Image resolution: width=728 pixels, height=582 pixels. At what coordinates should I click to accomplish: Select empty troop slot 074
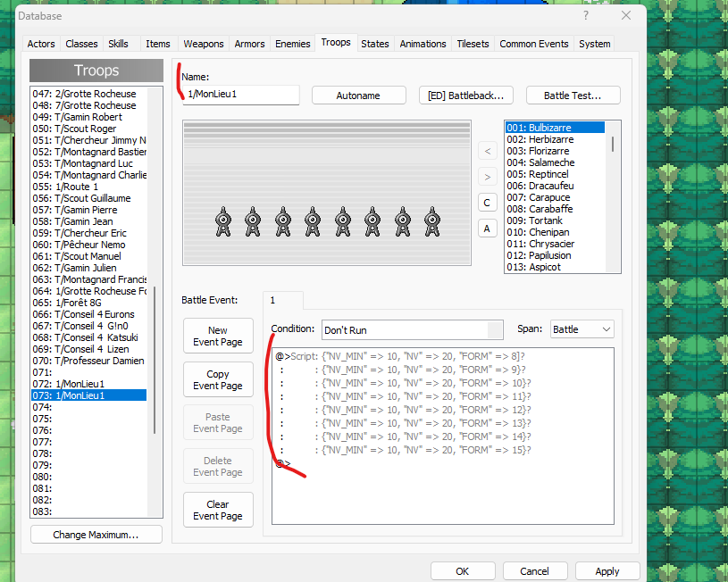click(88, 407)
